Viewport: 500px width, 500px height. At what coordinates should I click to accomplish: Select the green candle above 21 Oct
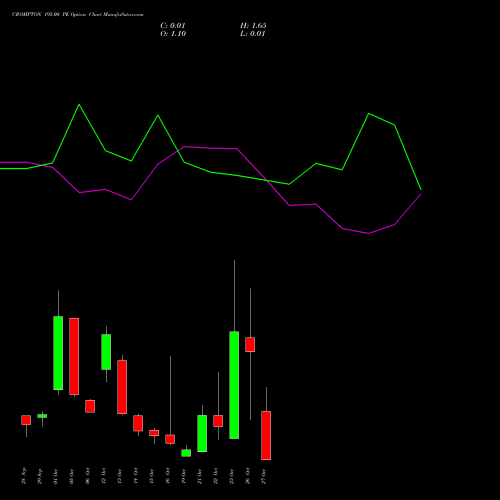coord(202,433)
